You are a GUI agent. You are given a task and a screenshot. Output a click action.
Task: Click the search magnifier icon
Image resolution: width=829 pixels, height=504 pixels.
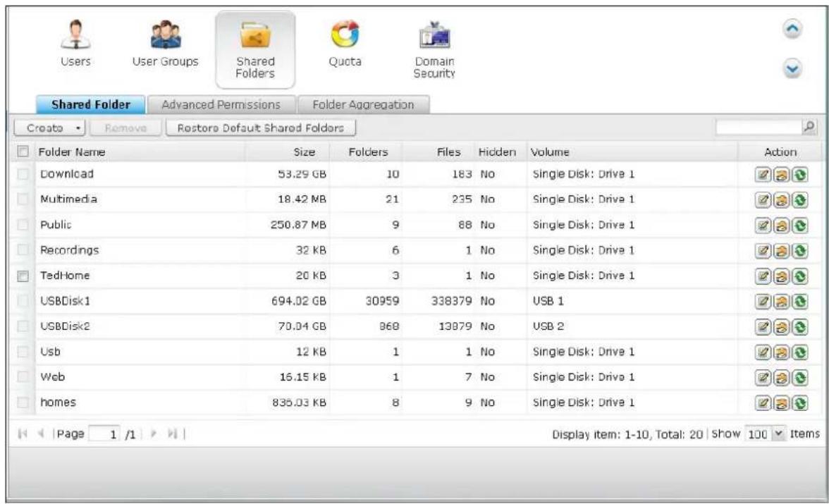[x=809, y=127]
